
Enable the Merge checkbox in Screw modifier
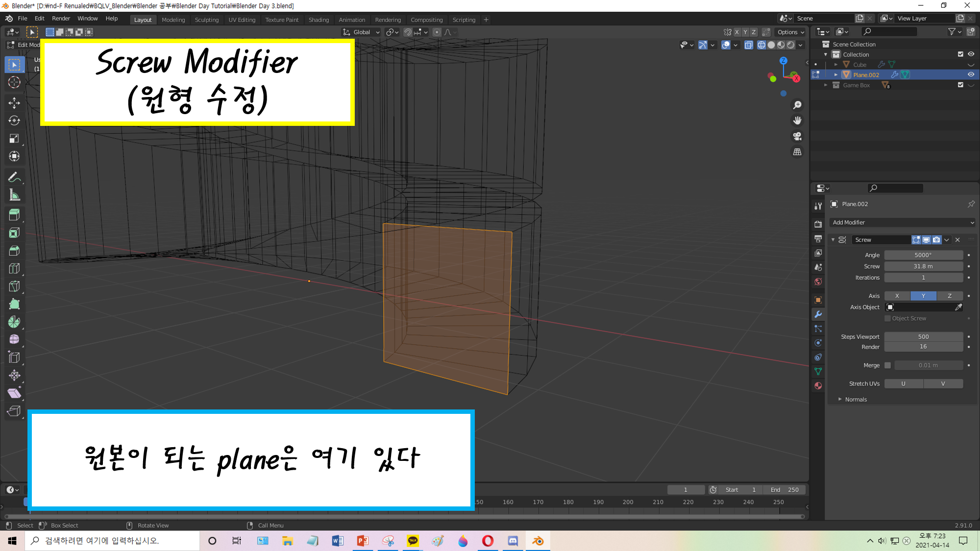coord(887,365)
